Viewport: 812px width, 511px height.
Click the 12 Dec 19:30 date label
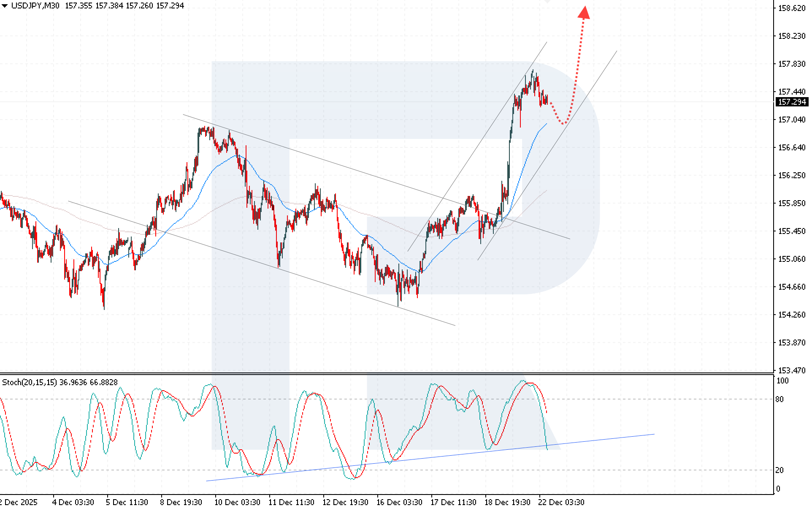coord(345,502)
